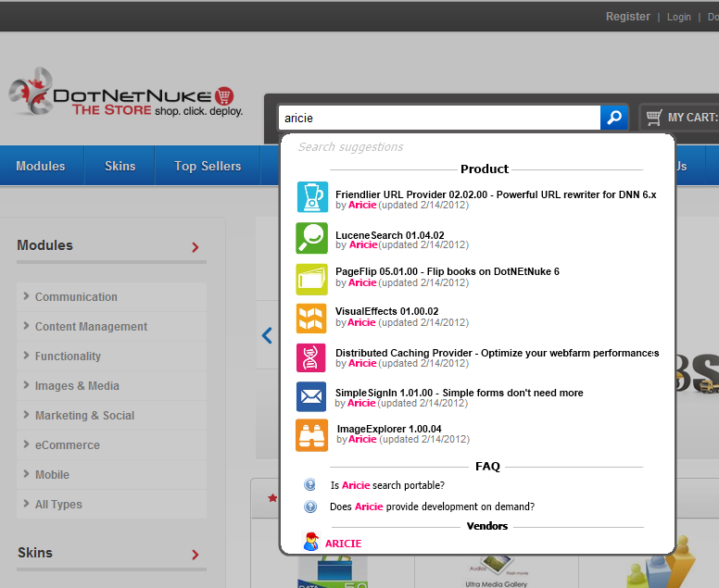
Task: Click the SimpleSignIn envelope icon
Action: [x=311, y=397]
